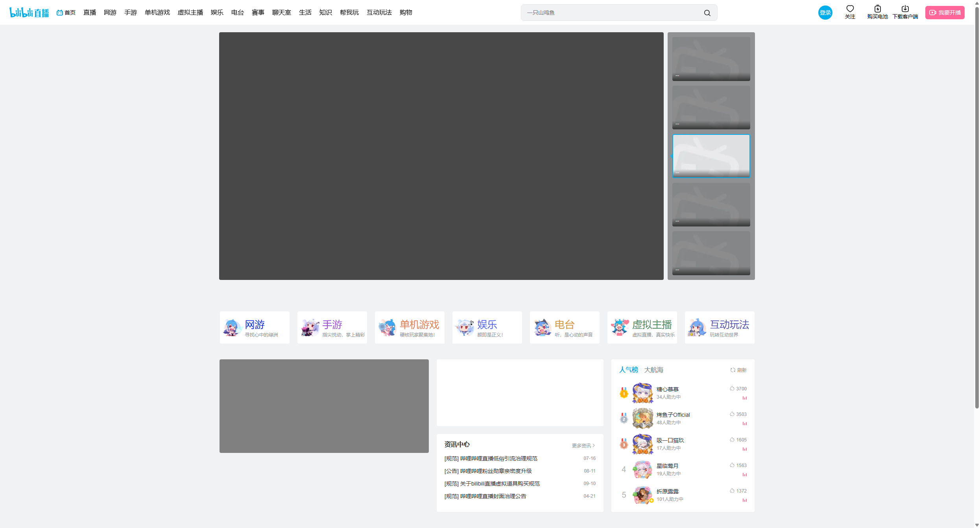Select the second stream thumbnail

coord(711,107)
